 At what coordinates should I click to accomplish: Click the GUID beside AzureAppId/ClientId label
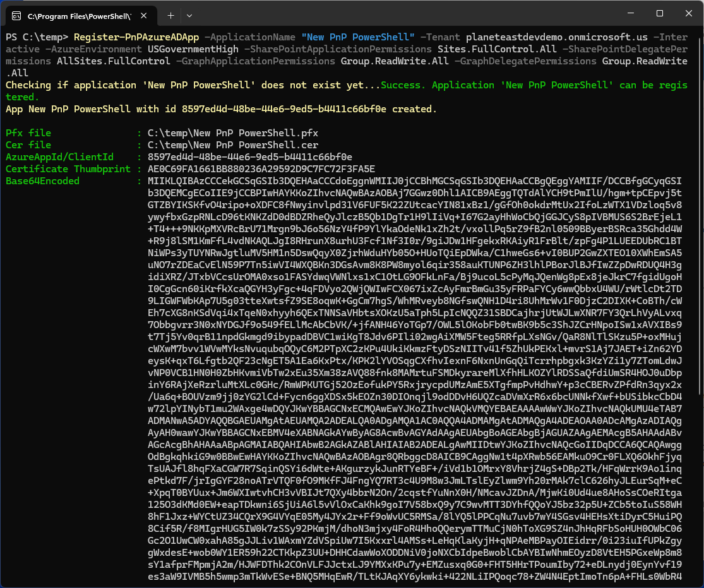249,157
